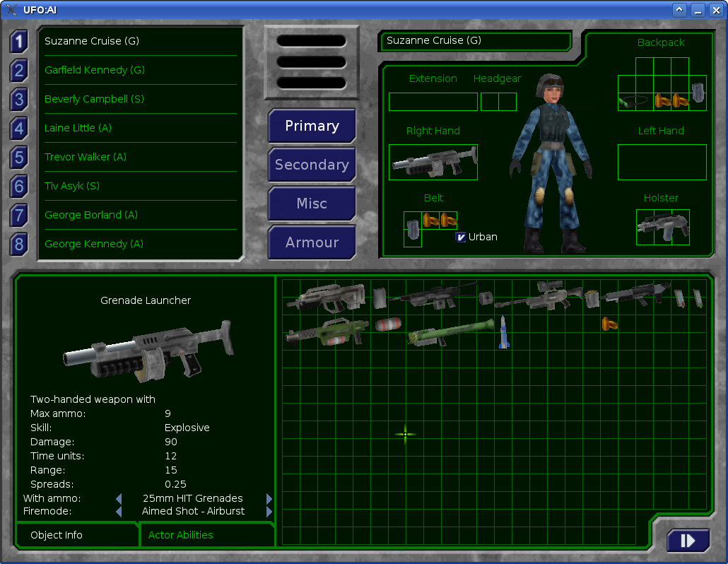Image resolution: width=728 pixels, height=564 pixels.
Task: Click the next arrow button
Action: click(x=688, y=541)
